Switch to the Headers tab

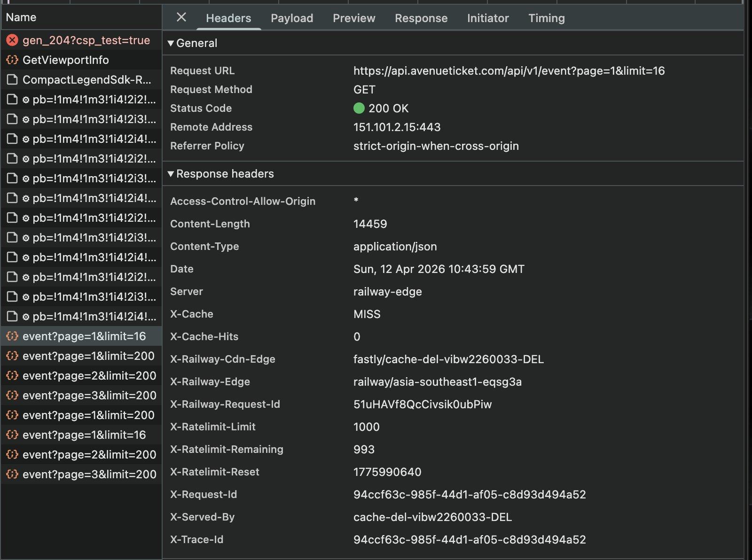click(228, 18)
